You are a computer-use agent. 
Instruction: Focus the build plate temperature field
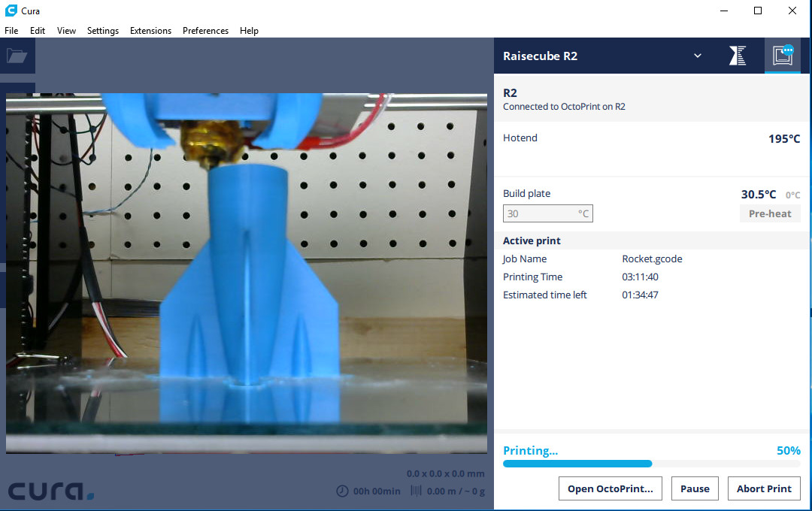(548, 213)
